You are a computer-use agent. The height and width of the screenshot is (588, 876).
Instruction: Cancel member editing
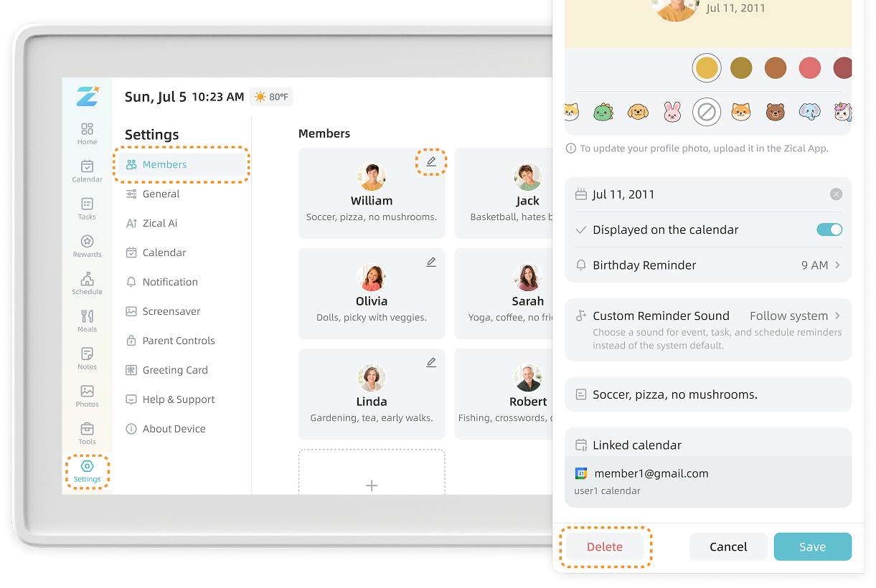(728, 546)
